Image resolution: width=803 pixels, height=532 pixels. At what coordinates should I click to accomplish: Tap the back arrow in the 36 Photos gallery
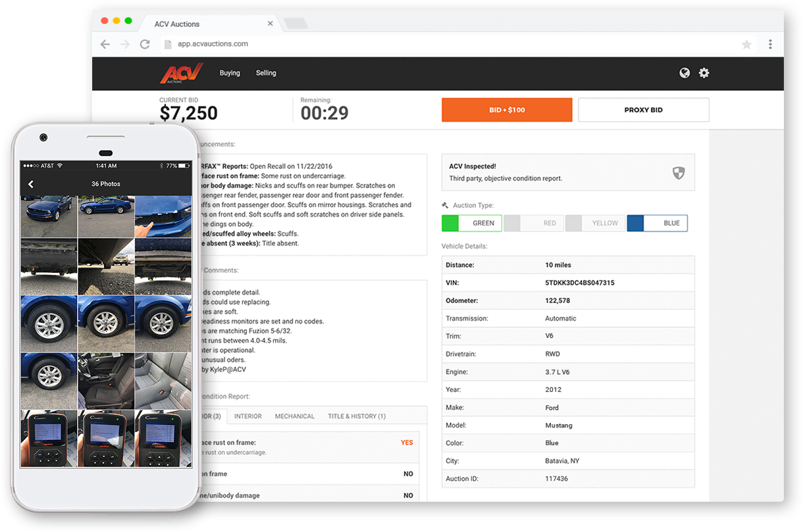point(31,184)
